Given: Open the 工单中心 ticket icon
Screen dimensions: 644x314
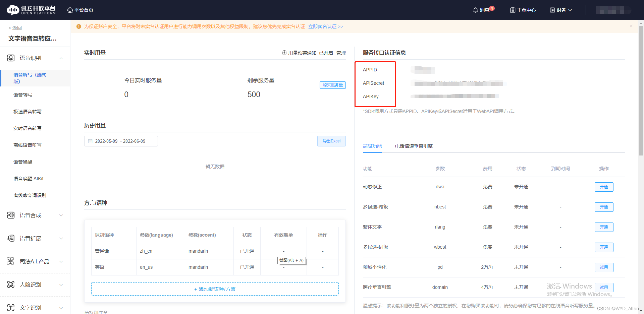Looking at the screenshot, I should coord(513,10).
